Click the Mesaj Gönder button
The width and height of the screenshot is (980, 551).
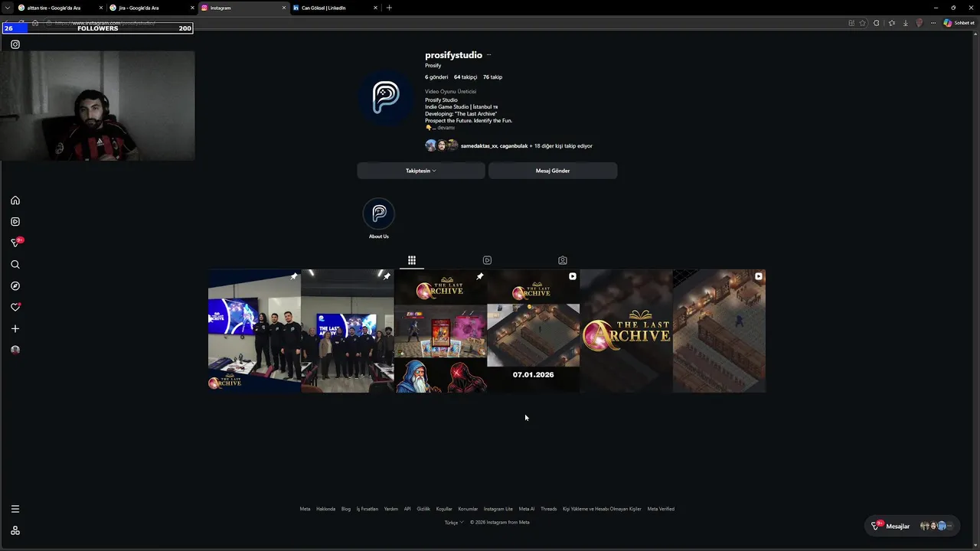pos(553,171)
